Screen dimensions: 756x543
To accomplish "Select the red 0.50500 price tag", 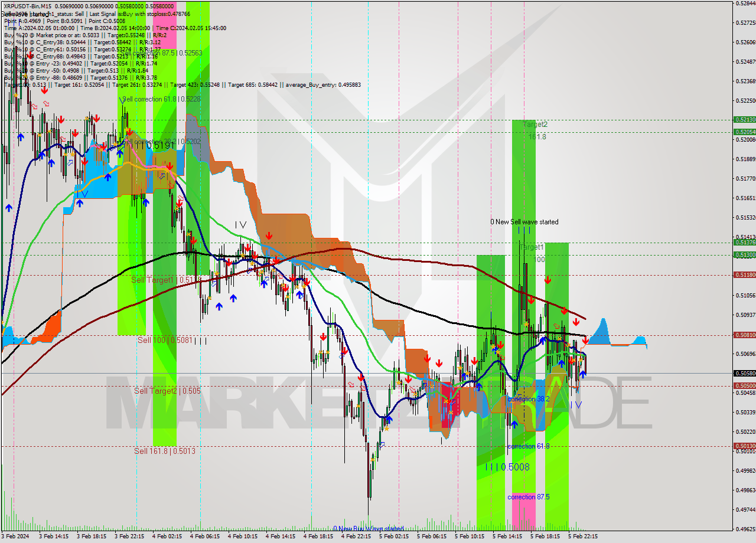I will tap(744, 385).
